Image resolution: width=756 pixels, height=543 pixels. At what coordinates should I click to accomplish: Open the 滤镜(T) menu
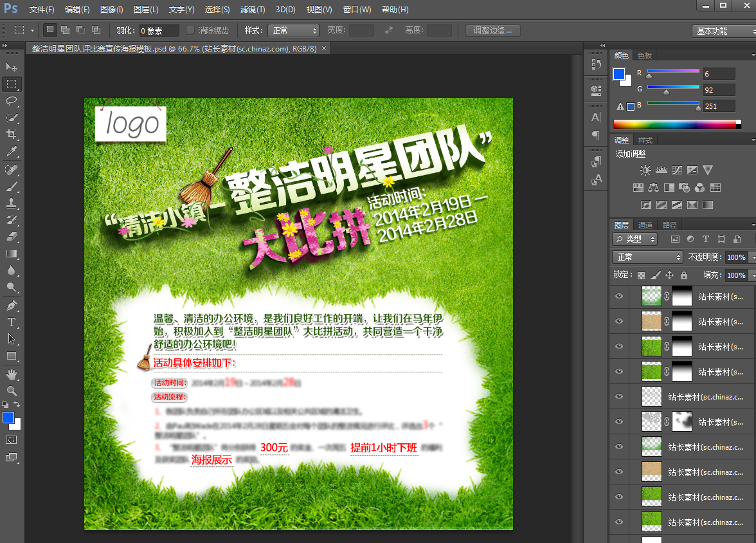click(252, 10)
